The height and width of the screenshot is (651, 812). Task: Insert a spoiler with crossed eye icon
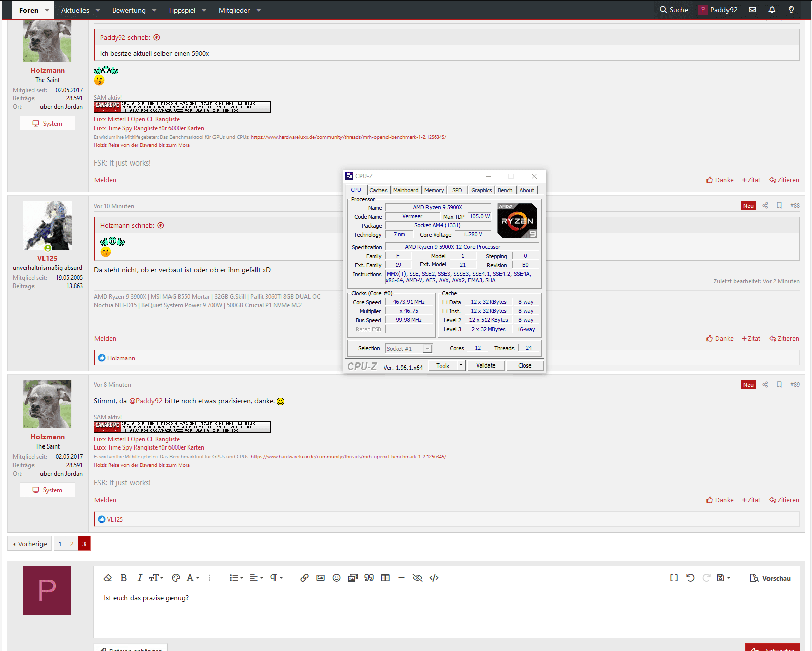[417, 578]
